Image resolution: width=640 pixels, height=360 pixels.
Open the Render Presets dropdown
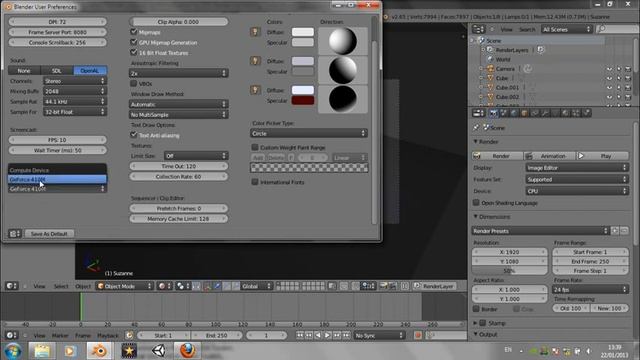[540, 231]
